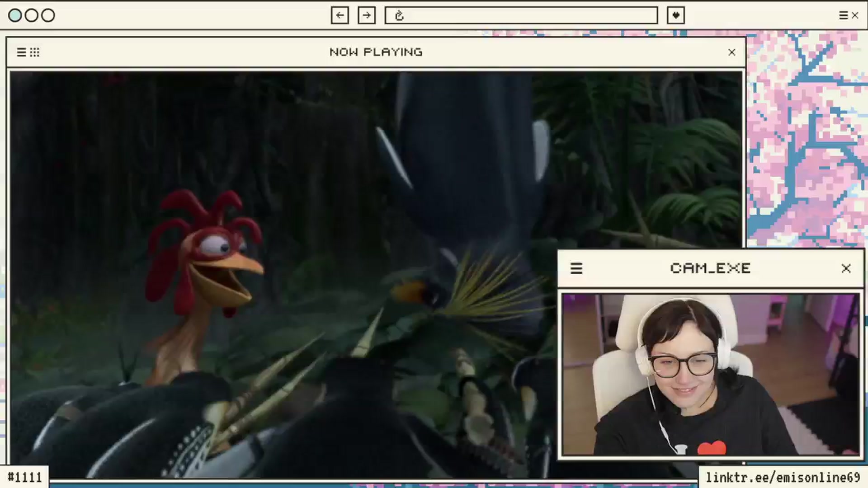Switch to grid view in Now Playing
Screen dimensions: 868x488
point(35,52)
